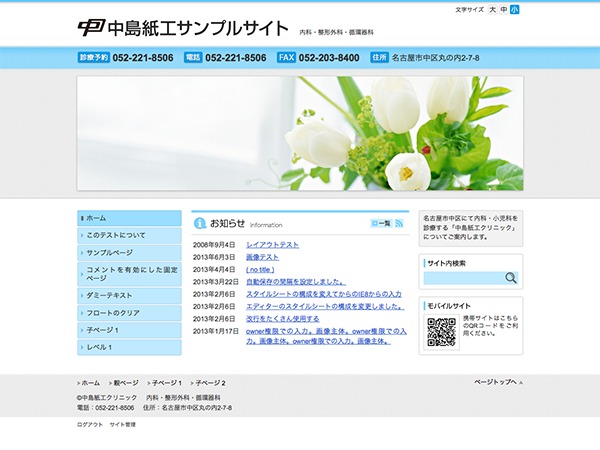
Task: Open コメントを有効にした固定ページ menu item
Action: (129, 274)
